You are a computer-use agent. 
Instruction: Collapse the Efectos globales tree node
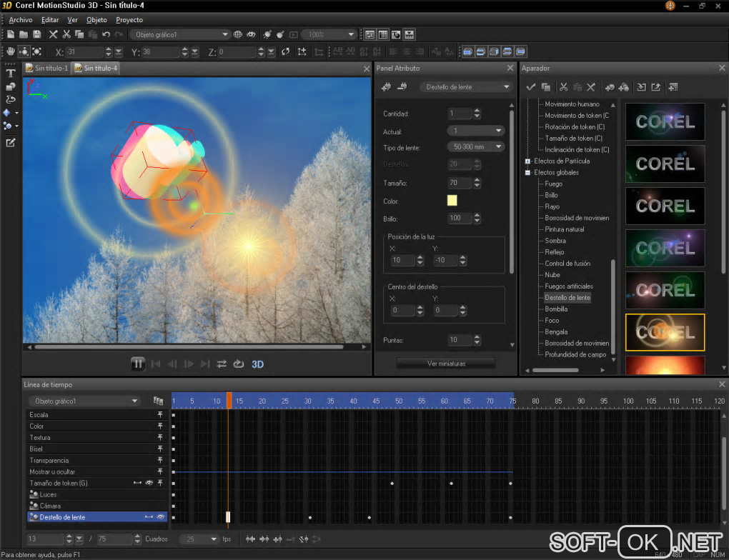click(527, 172)
